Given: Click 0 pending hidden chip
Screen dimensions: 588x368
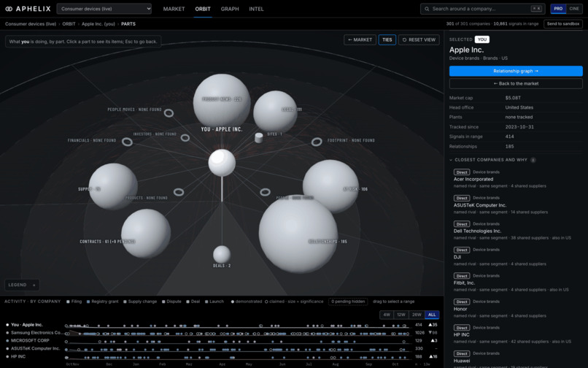Looking at the screenshot, I should pyautogui.click(x=348, y=302).
